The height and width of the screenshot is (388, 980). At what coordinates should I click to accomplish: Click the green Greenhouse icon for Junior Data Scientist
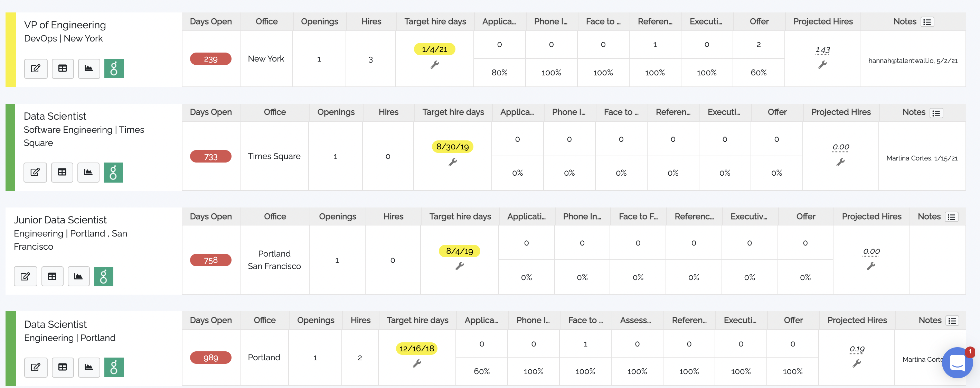103,276
